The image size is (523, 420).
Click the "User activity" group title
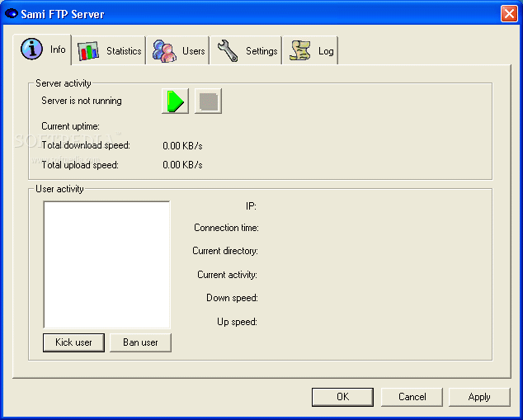pyautogui.click(x=59, y=189)
